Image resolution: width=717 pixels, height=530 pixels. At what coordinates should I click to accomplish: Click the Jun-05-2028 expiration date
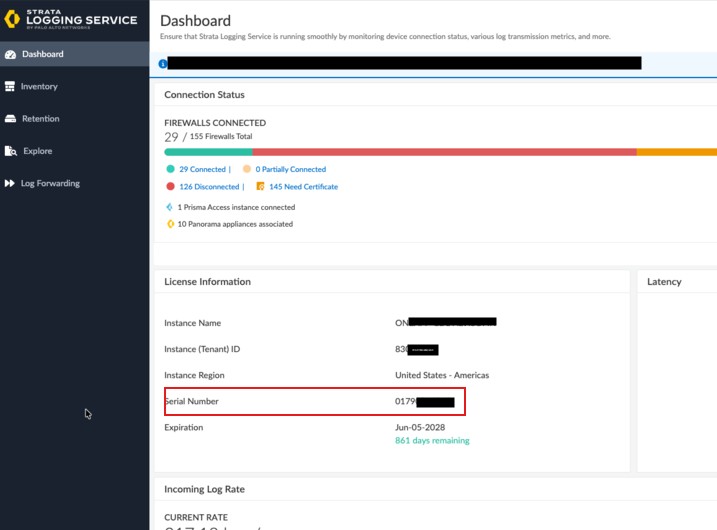tap(420, 428)
